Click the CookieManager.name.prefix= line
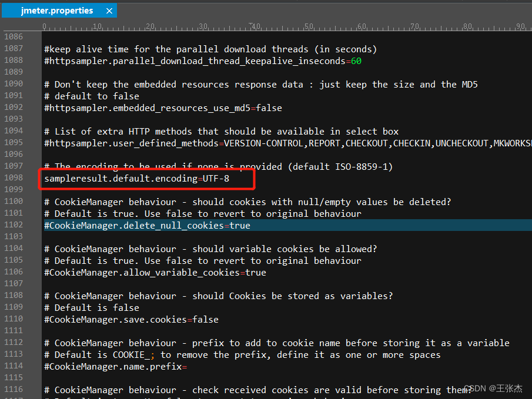Screen dimensions: 532x399 tap(115, 367)
